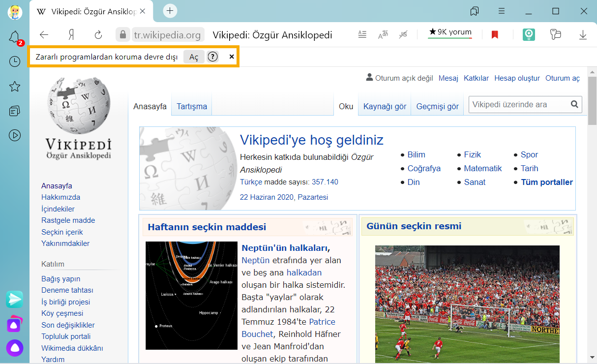Open Son değişiklikler sidebar link
The image size is (597, 364).
click(x=68, y=325)
